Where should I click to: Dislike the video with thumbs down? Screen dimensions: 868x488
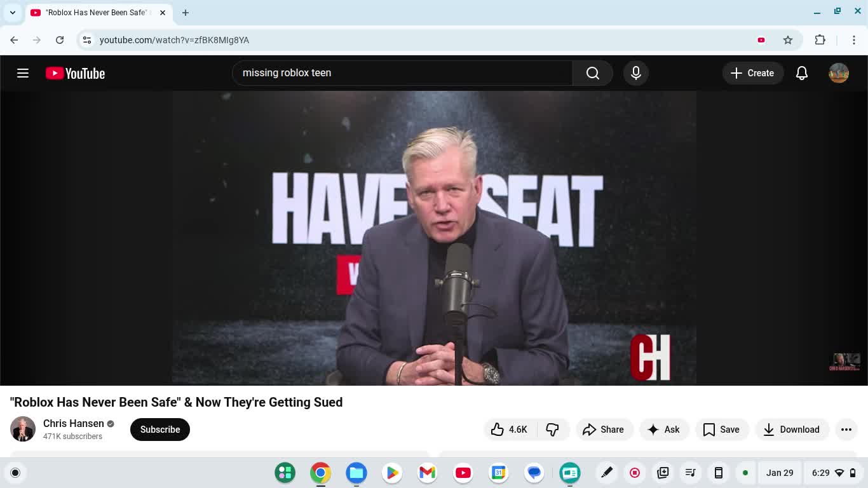pos(552,430)
